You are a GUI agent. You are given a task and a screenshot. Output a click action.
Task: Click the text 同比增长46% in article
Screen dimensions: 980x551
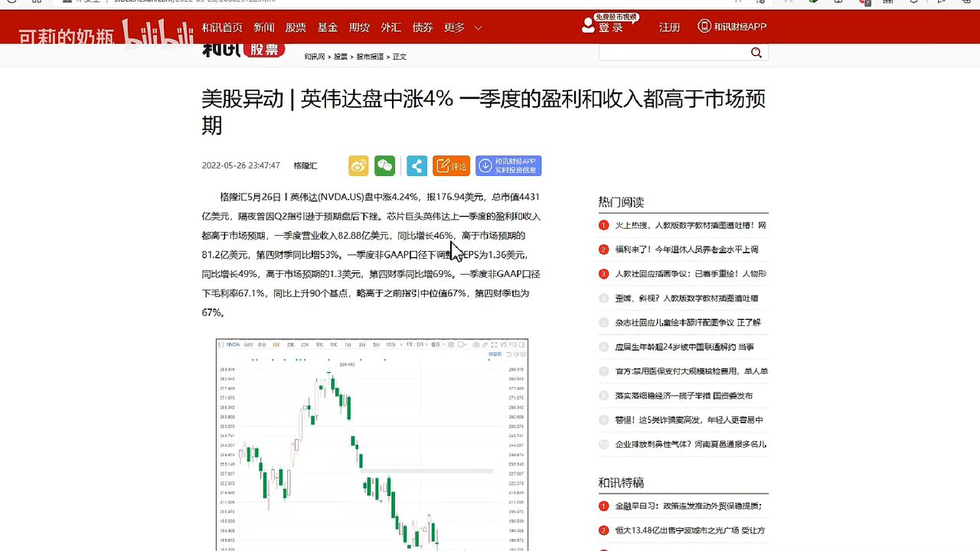click(426, 236)
